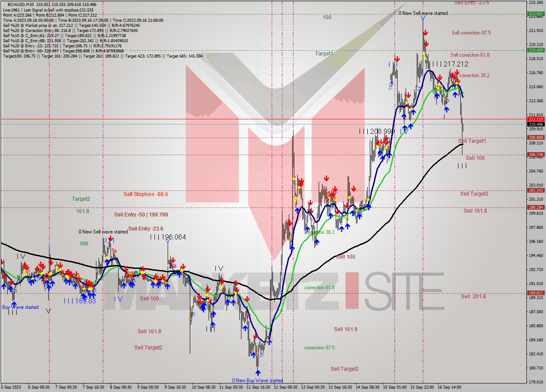Click the '12 Sep 08:30' time label
The width and height of the screenshot is (546, 392).
pos(285,387)
